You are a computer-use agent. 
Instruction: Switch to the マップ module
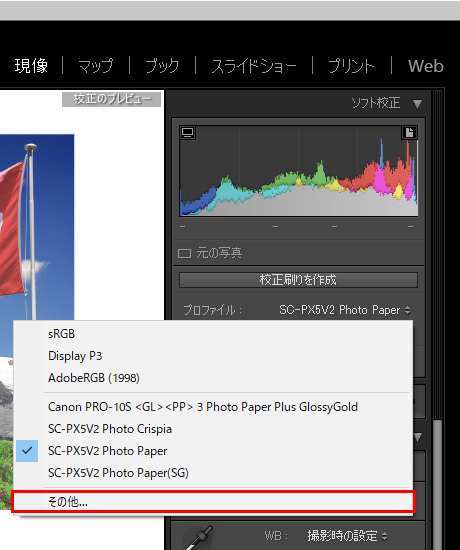(96, 66)
